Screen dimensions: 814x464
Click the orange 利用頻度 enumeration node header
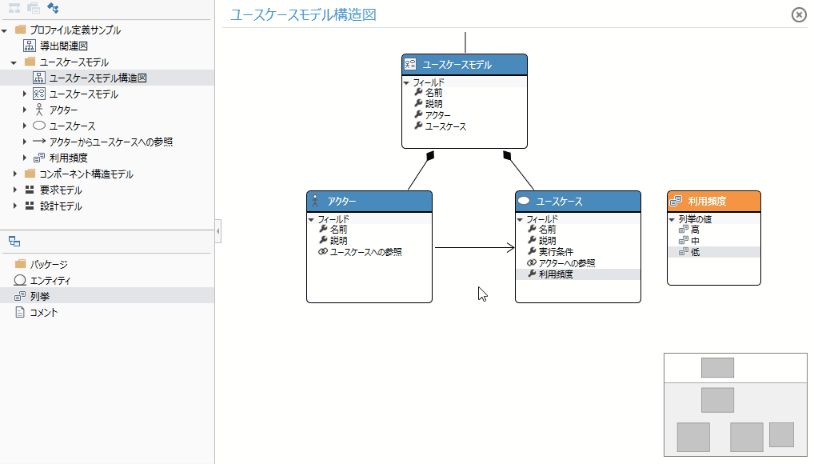pos(713,201)
